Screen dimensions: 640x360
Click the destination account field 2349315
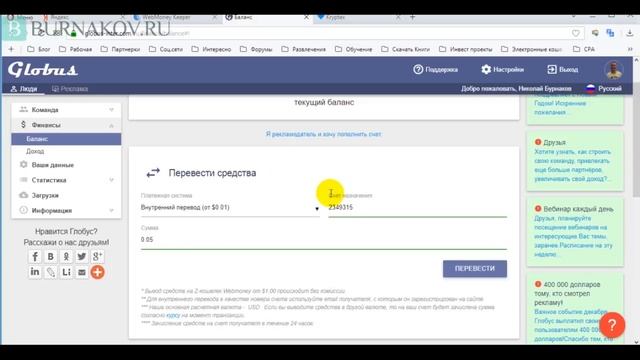(418, 207)
